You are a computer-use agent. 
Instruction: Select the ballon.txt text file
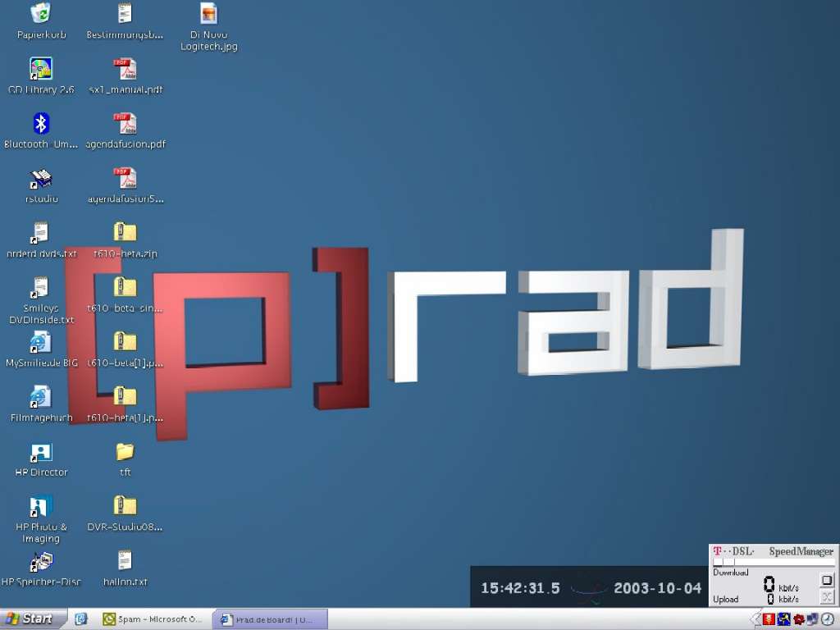(125, 561)
